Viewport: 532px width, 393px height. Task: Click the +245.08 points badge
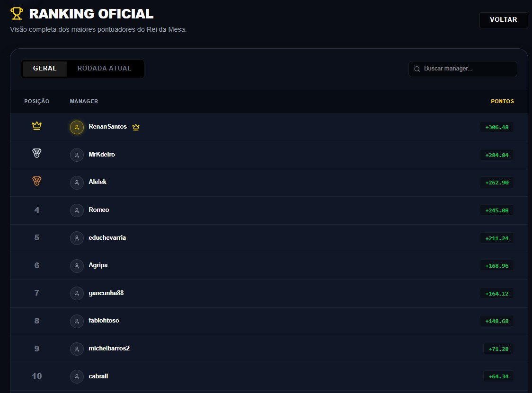click(497, 210)
